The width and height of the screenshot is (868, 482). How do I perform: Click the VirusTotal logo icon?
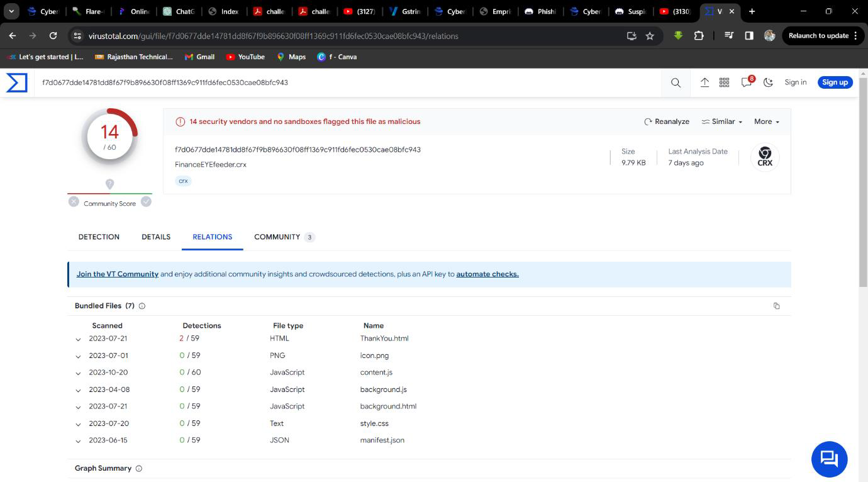pyautogui.click(x=17, y=82)
